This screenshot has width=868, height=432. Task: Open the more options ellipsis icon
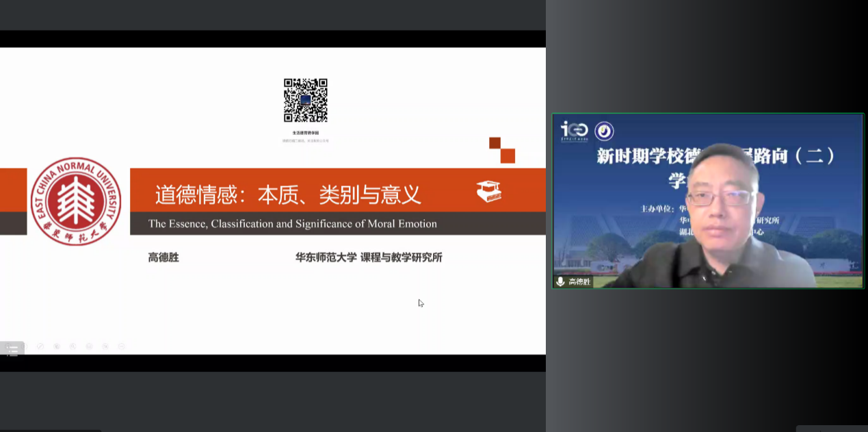[x=121, y=346]
